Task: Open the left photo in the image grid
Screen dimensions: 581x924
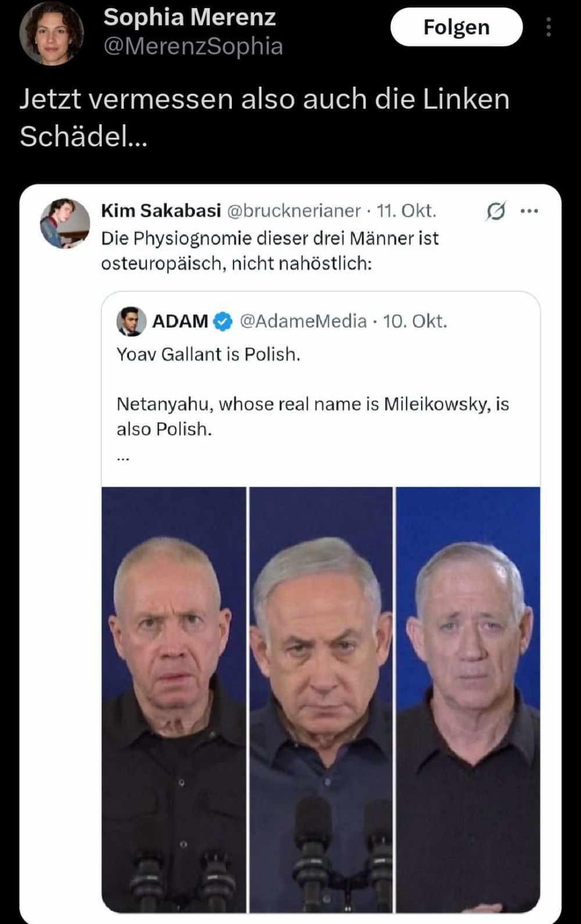Action: [174, 699]
